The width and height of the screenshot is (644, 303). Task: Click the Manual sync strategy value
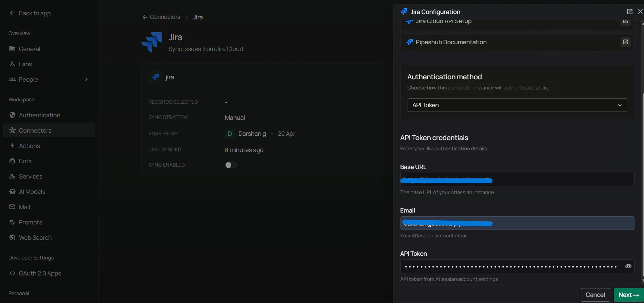pyautogui.click(x=235, y=118)
